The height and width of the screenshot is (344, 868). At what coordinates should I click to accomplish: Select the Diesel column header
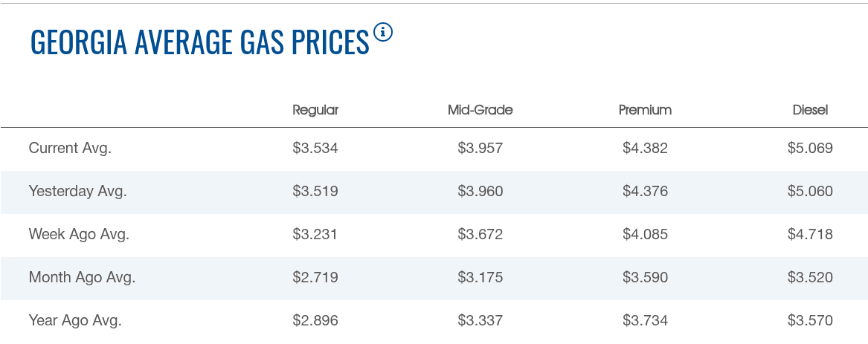coord(810,110)
